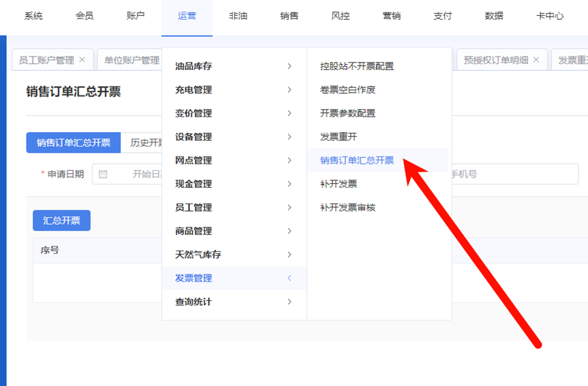Switch to the 单位账户管理 page tab
The image size is (588, 386).
coord(131,60)
